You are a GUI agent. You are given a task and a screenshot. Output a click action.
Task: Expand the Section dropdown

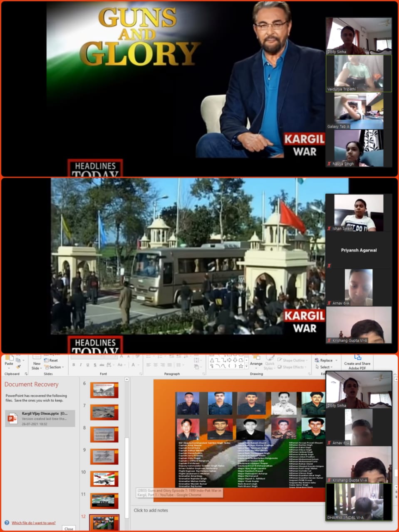pos(54,367)
